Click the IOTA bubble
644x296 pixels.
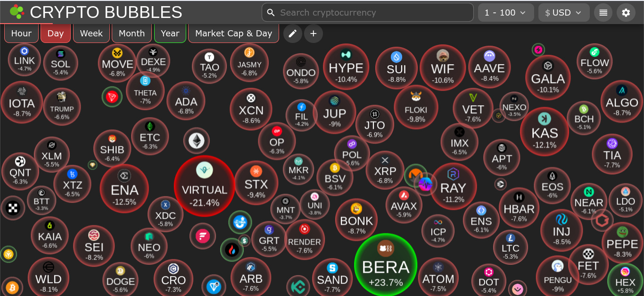coord(22,102)
